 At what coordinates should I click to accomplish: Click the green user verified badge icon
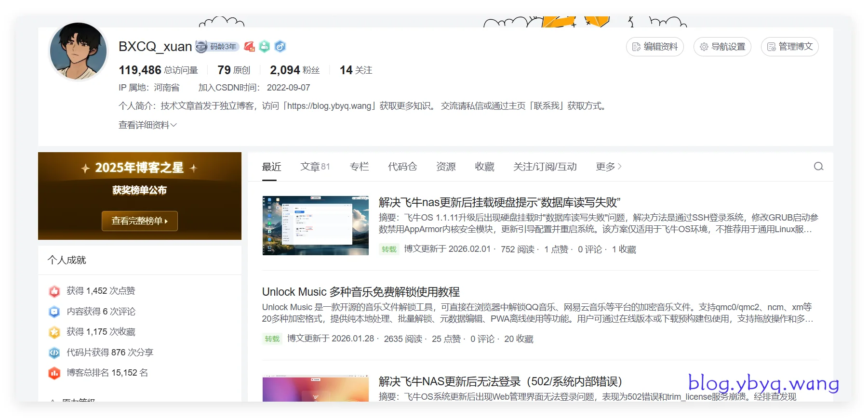265,47
